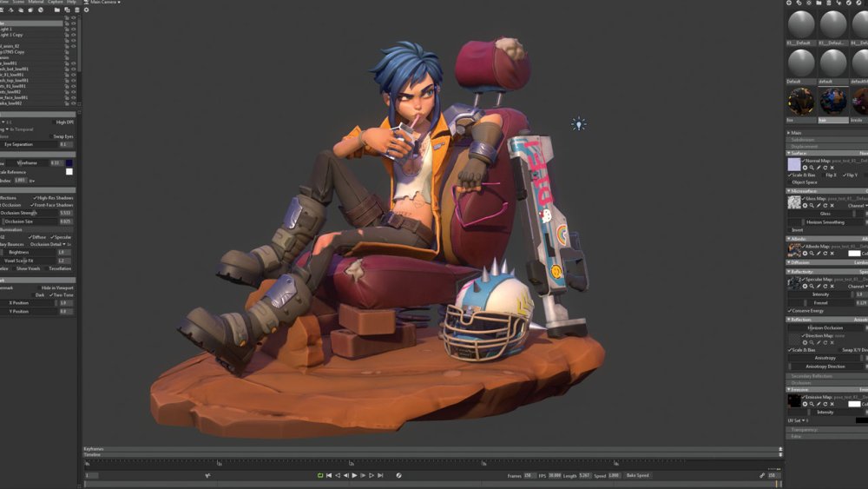Open the Material menu
Viewport: 868px width, 489px height.
(x=36, y=3)
